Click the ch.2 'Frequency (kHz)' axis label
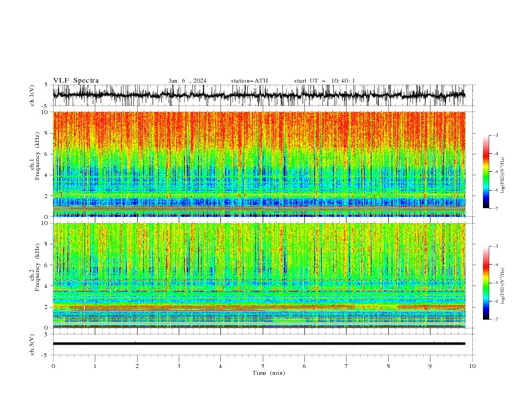Image resolution: width=532 pixels, height=411 pixels. coord(38,267)
